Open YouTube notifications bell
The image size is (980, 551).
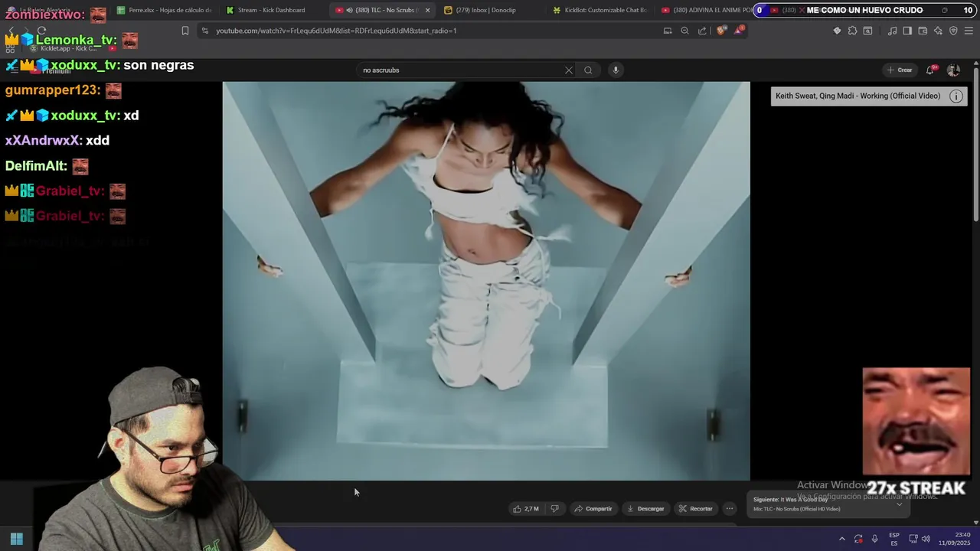(931, 70)
